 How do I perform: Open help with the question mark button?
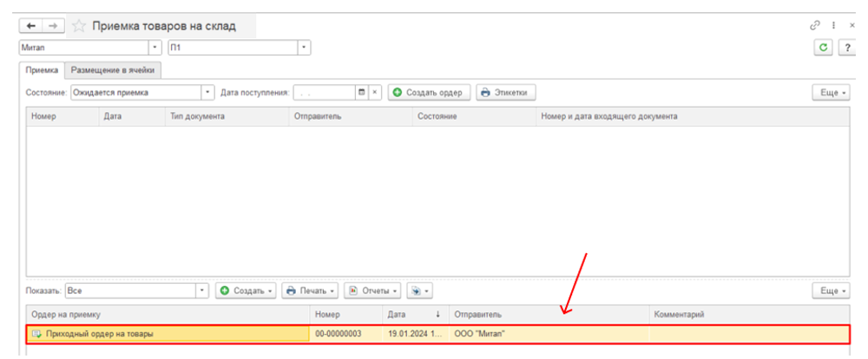pos(847,48)
